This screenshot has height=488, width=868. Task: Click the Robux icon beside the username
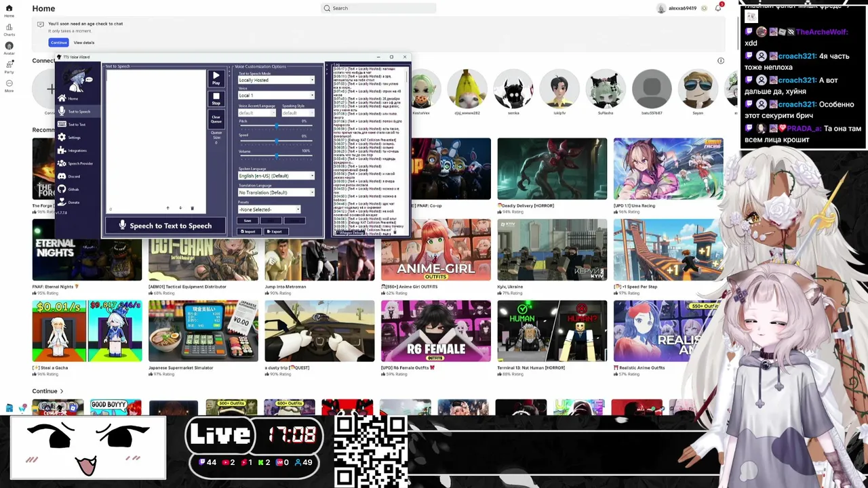coord(705,8)
